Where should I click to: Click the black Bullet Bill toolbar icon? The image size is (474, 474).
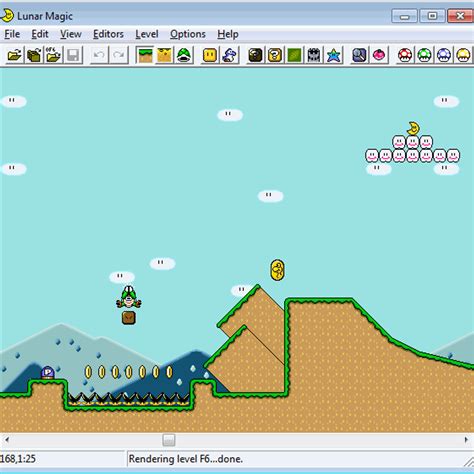[x=256, y=55]
